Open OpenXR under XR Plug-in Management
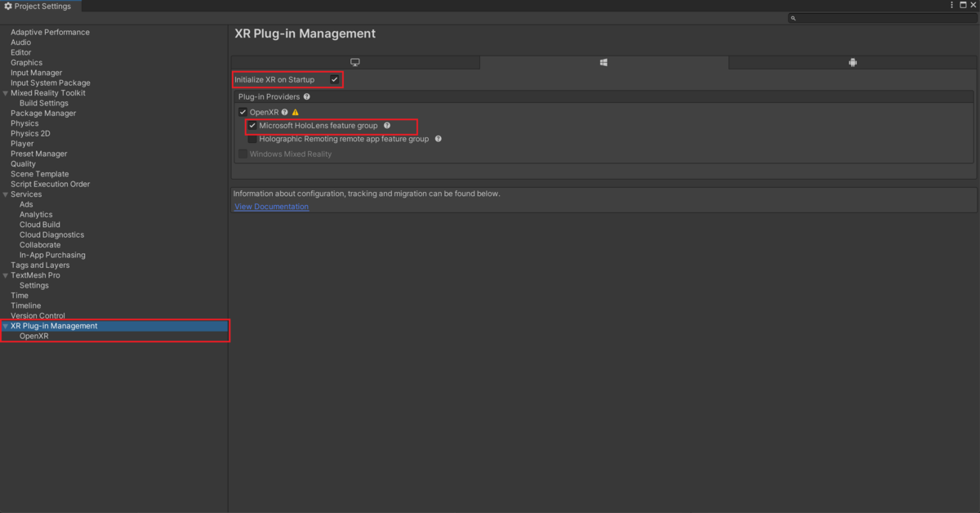Viewport: 980px width, 513px height. [x=34, y=336]
